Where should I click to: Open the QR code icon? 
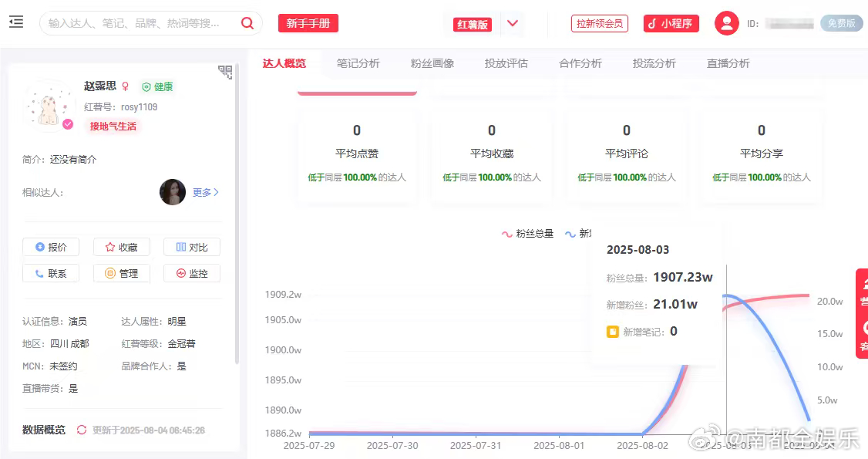pos(225,72)
